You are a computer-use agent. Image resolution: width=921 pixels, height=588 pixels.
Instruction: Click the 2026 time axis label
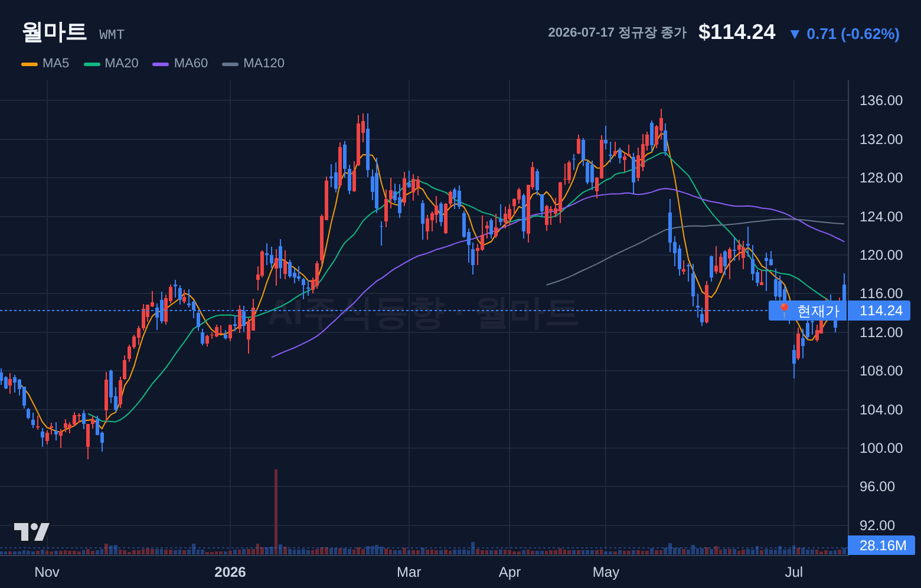230,572
